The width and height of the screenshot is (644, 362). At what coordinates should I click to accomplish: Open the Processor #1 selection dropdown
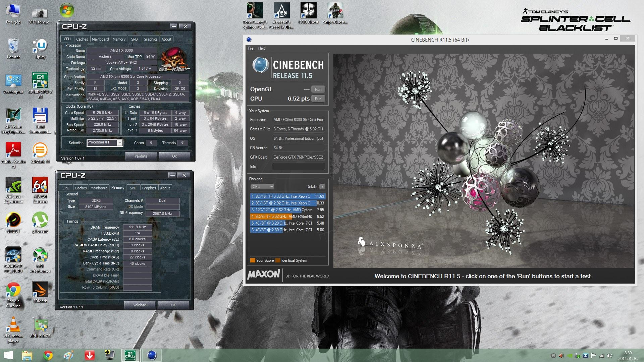click(105, 143)
